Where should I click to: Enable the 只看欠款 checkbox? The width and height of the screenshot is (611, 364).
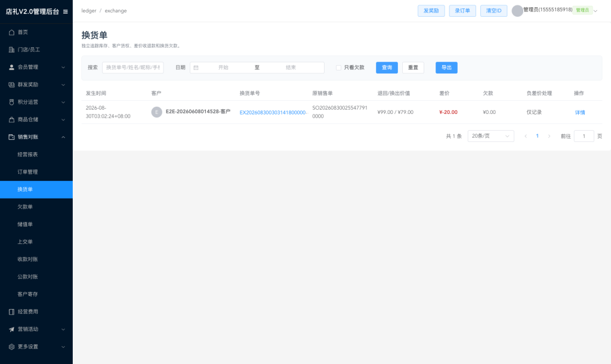click(339, 68)
